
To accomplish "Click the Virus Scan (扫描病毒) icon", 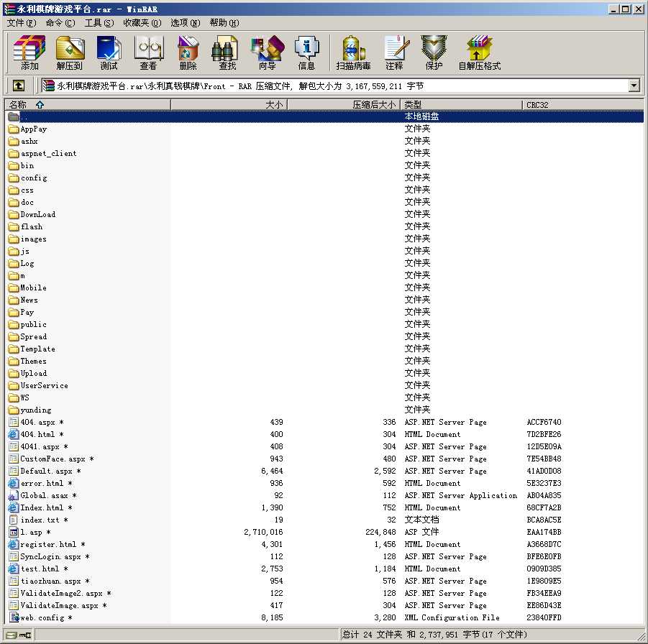I will [353, 52].
